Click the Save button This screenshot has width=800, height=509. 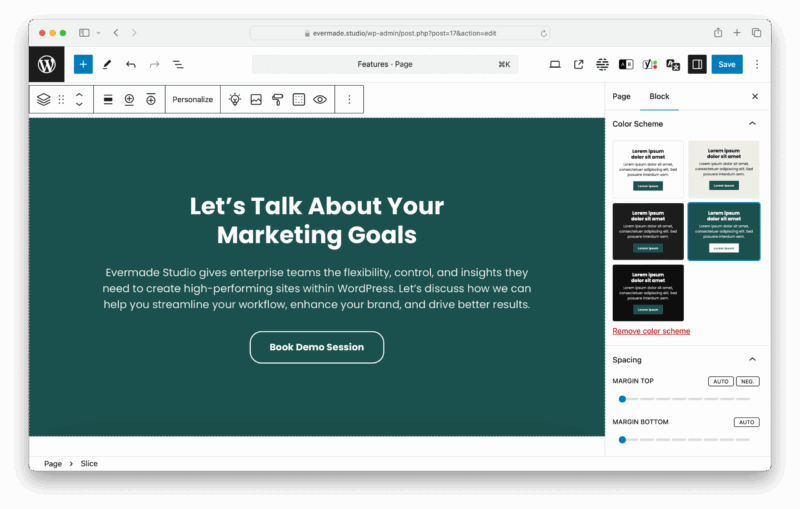pyautogui.click(x=727, y=64)
